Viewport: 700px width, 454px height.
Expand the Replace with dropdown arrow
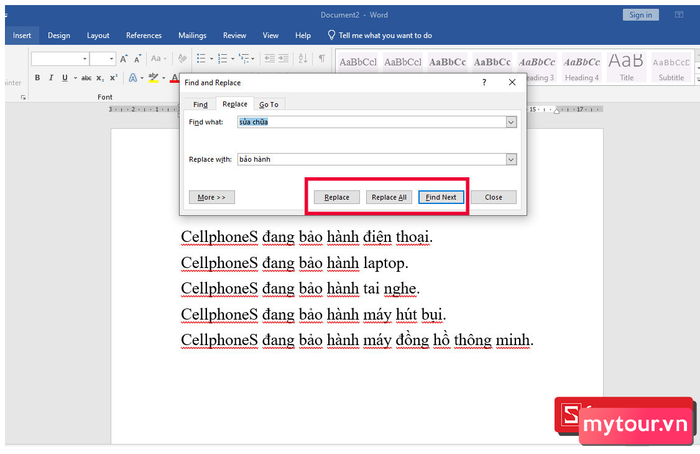[511, 159]
